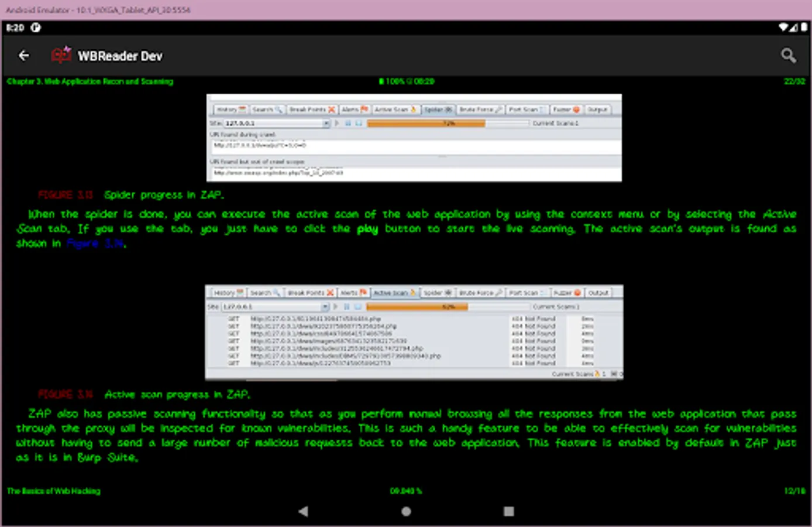Tap the Android home circle button
The height and width of the screenshot is (527, 812).
406,511
